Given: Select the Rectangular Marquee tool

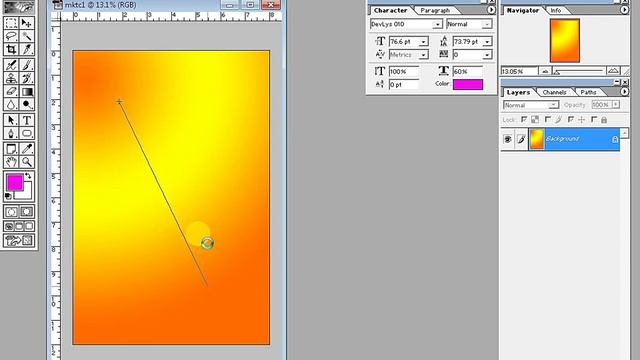Looking at the screenshot, I should point(11,23).
